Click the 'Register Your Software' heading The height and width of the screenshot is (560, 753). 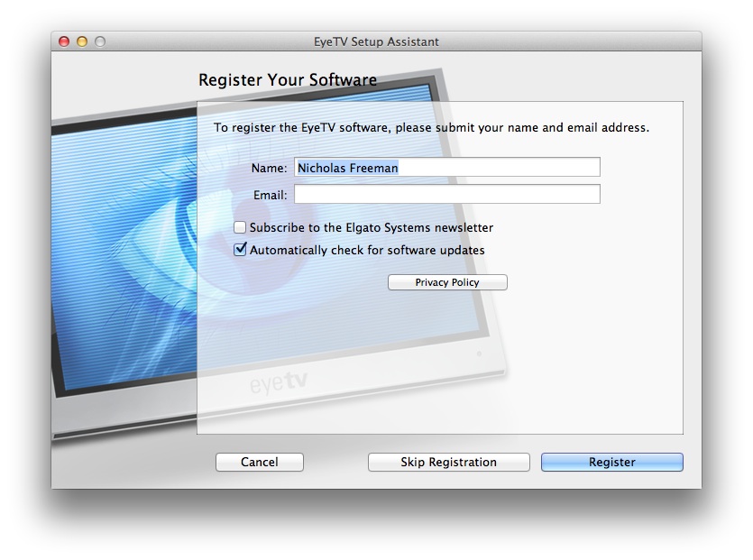288,79
